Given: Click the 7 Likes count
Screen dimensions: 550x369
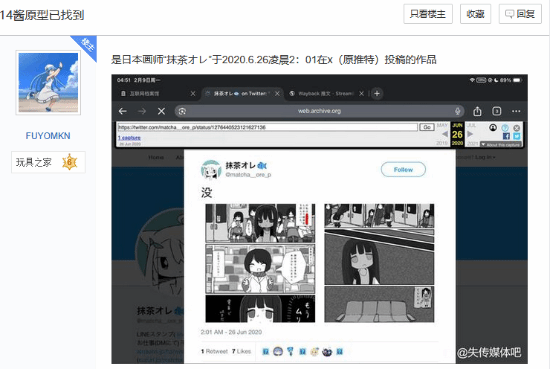Looking at the screenshot, I should [x=241, y=351].
